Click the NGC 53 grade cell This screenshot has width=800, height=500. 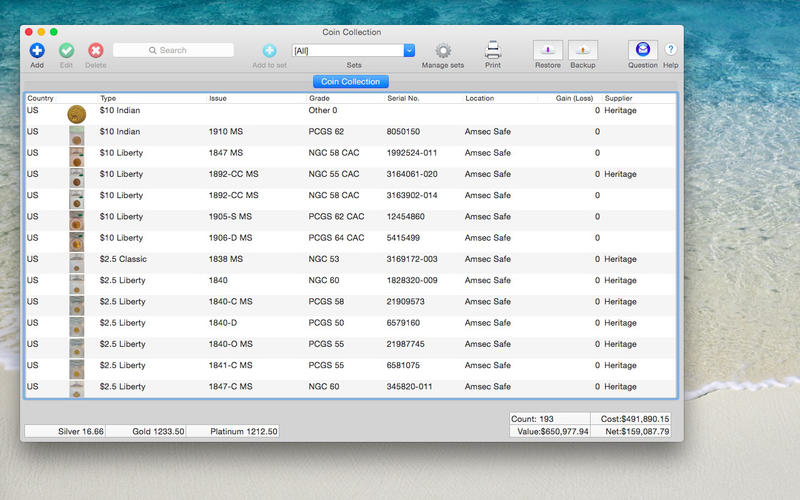tap(323, 259)
